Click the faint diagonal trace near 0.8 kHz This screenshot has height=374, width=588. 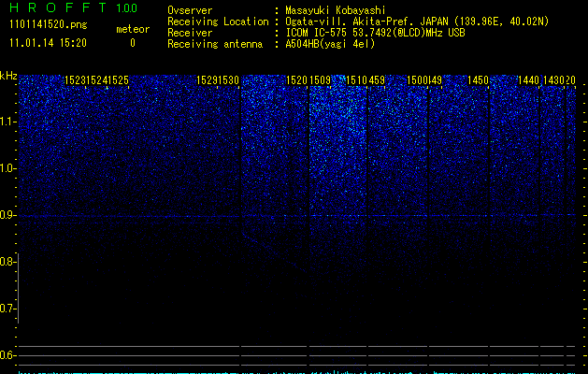[x=276, y=252]
